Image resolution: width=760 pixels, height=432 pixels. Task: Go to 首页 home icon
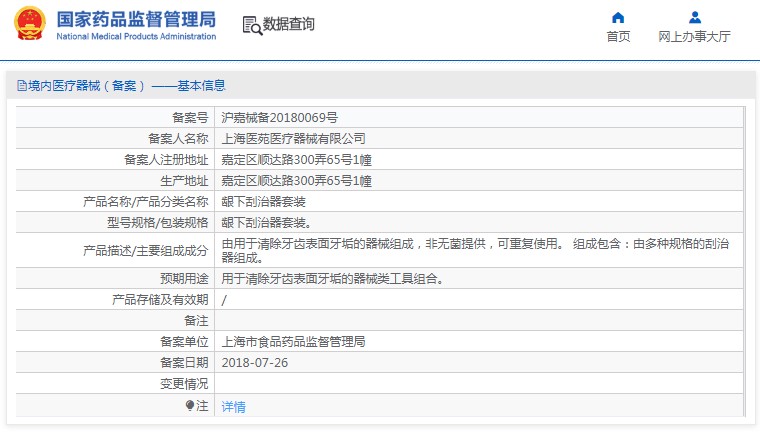click(618, 18)
